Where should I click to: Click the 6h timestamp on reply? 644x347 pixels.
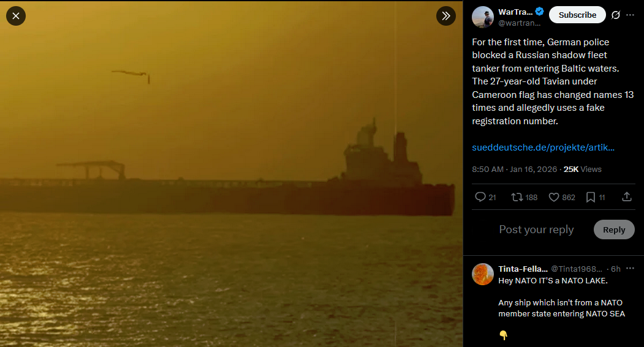click(616, 269)
